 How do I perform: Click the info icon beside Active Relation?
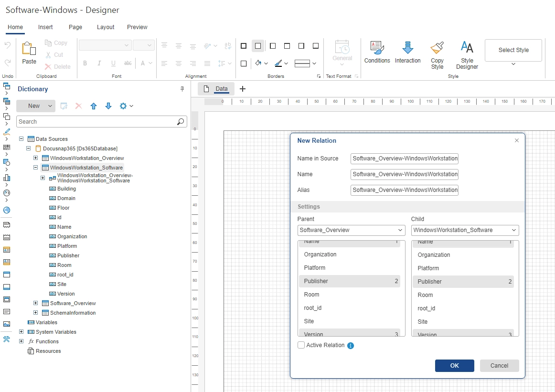[x=351, y=346]
